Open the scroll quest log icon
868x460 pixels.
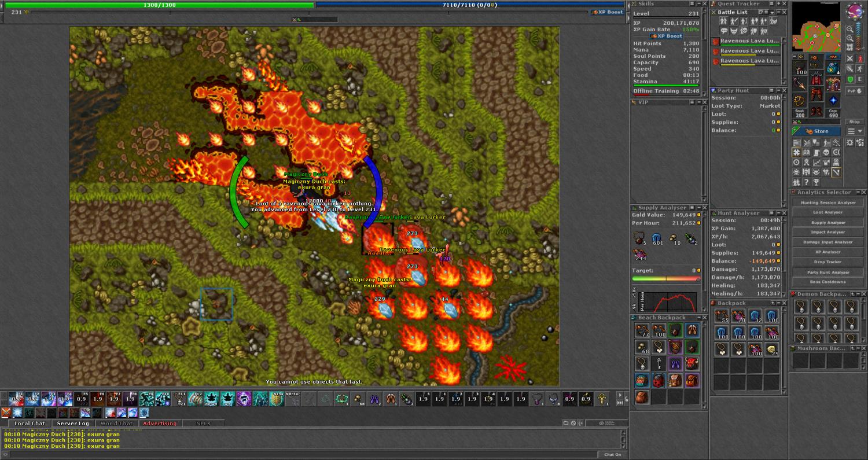click(x=816, y=152)
